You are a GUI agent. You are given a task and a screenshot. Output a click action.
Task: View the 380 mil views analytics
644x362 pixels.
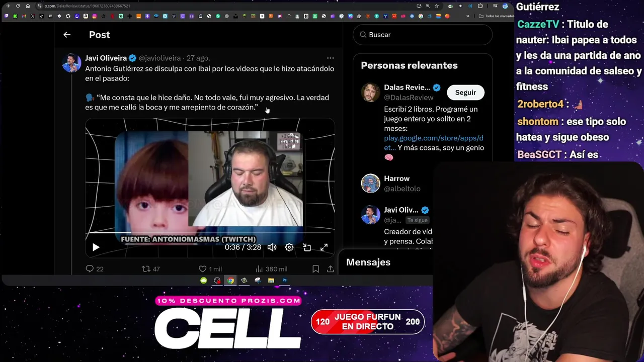[x=271, y=269]
